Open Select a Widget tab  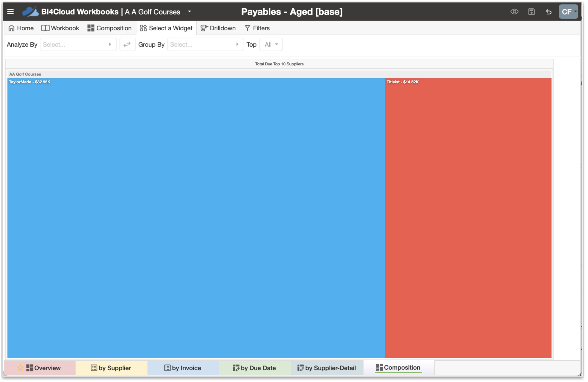[166, 28]
